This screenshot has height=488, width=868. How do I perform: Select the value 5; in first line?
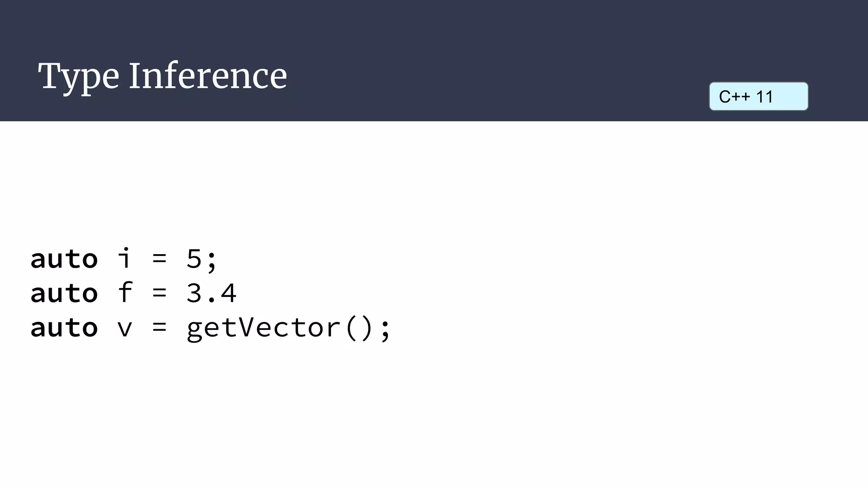(201, 259)
